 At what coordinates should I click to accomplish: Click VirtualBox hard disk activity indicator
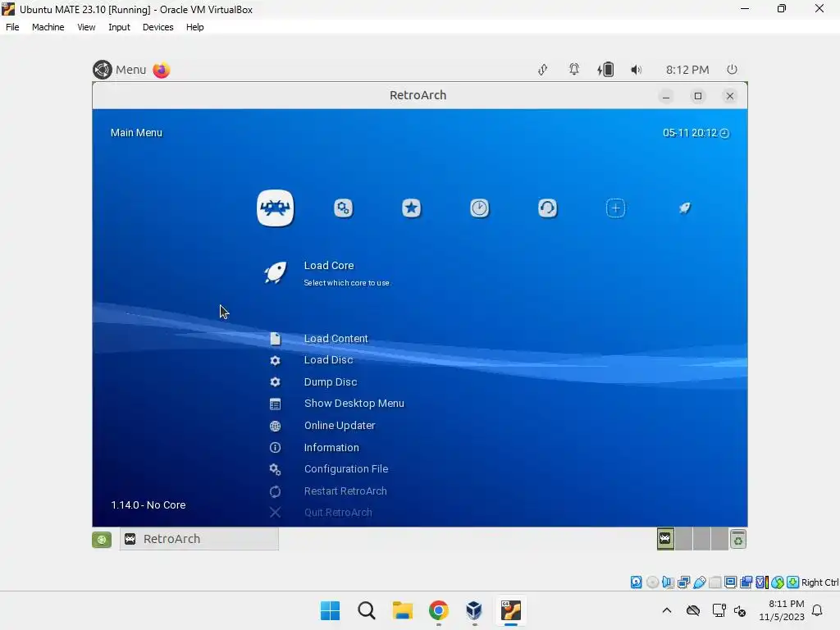636,582
